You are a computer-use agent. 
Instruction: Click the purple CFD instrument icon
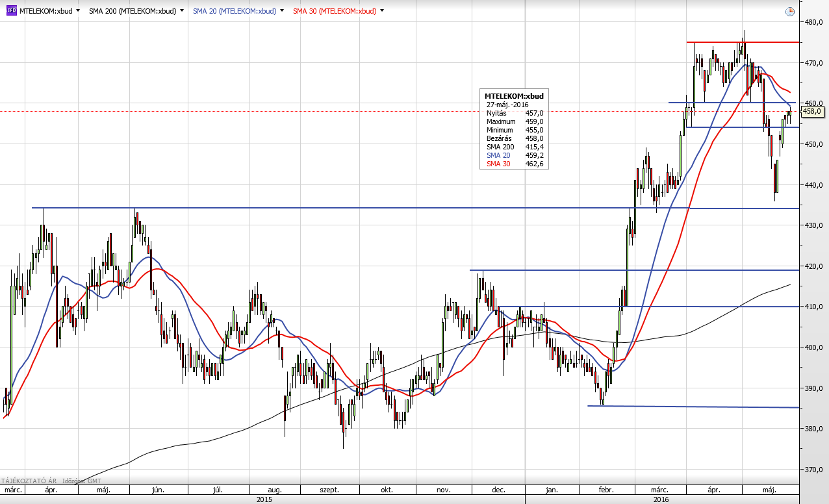point(12,11)
